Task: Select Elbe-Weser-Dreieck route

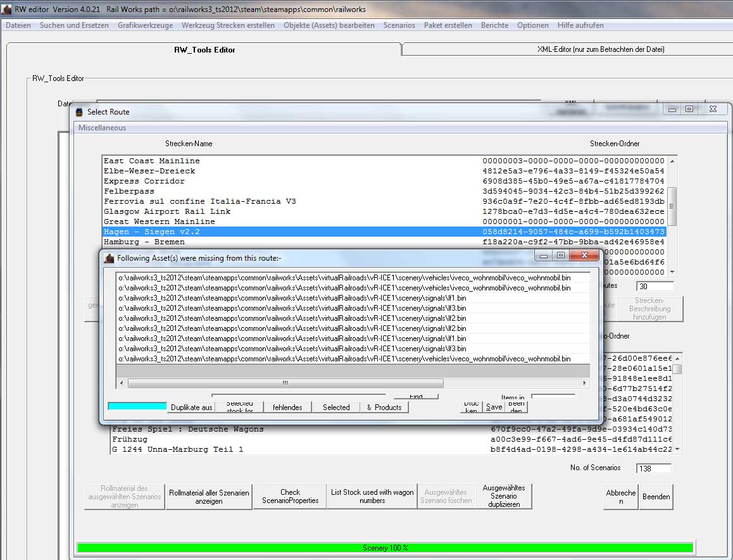Action: 384,171
